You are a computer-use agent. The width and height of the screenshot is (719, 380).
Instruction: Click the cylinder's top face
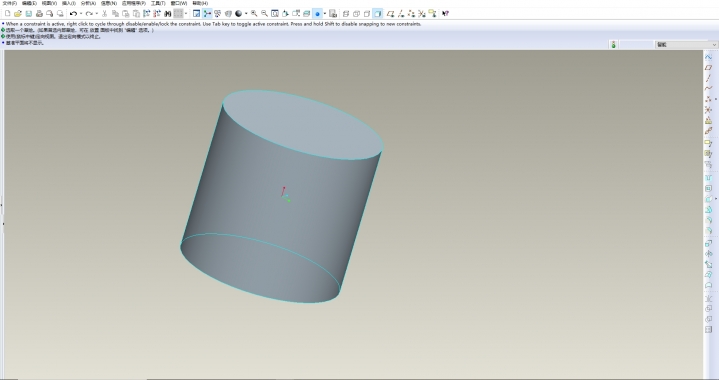click(x=303, y=125)
